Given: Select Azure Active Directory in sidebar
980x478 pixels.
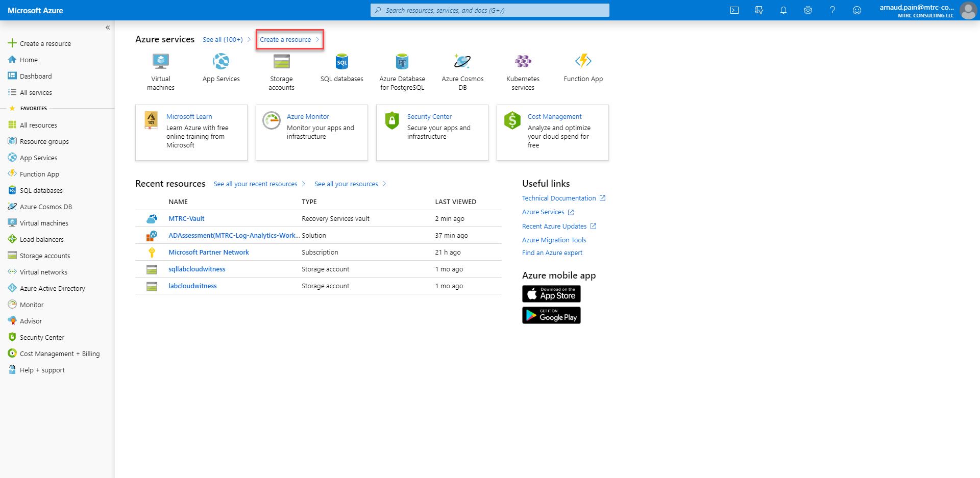Looking at the screenshot, I should pyautogui.click(x=52, y=289).
